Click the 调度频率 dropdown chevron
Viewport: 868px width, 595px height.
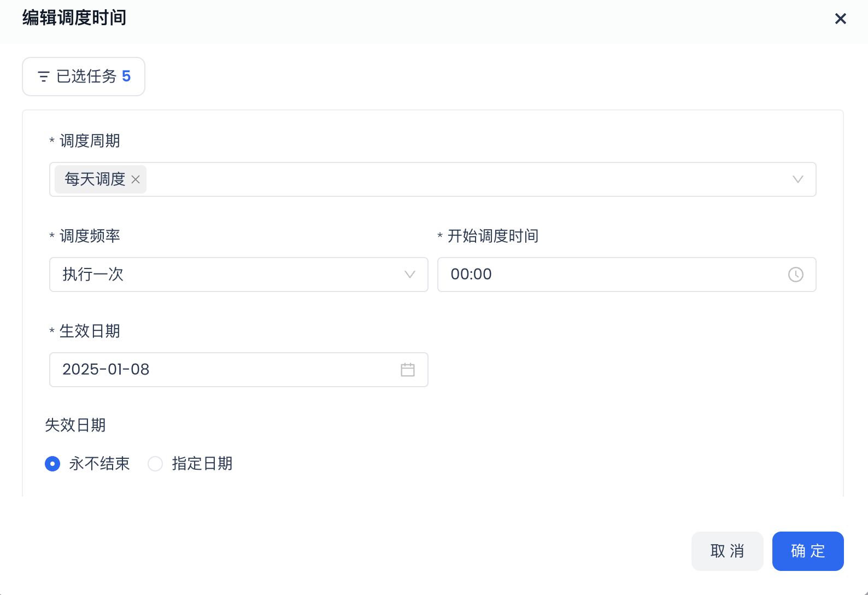[x=409, y=275]
